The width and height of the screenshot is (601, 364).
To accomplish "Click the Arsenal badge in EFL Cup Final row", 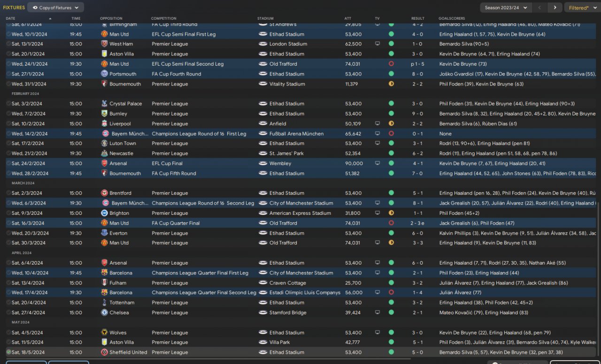I will pos(104,164).
